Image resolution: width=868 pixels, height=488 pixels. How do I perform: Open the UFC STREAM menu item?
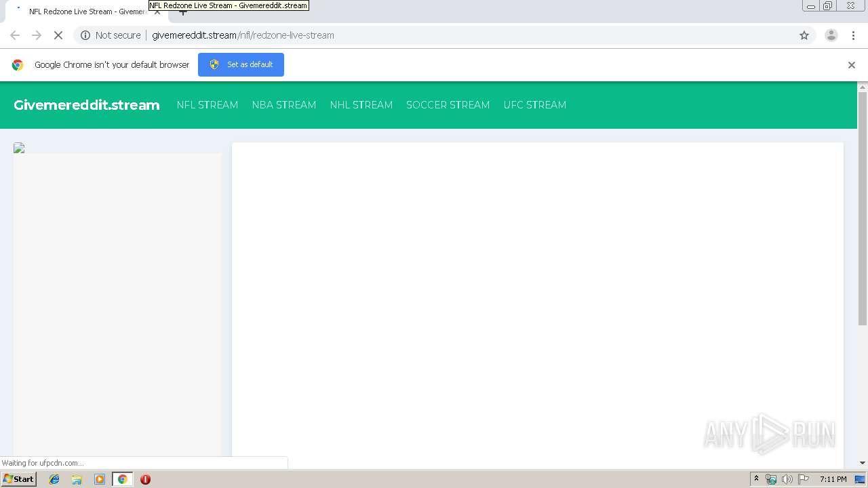pyautogui.click(x=535, y=105)
